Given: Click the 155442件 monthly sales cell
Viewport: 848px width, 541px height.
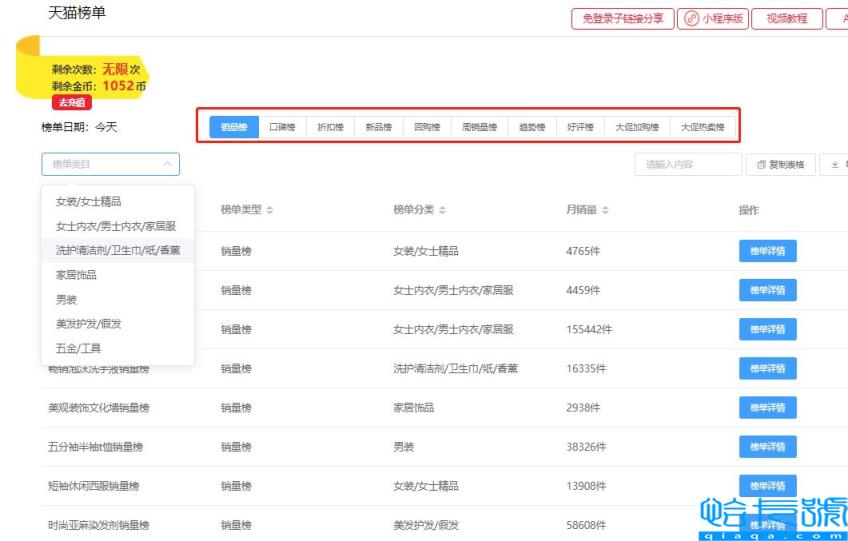Looking at the screenshot, I should (589, 329).
